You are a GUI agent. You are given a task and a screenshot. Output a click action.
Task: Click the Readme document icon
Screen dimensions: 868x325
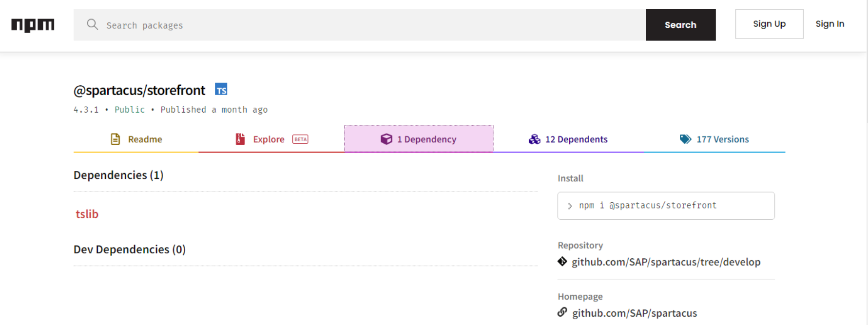tap(115, 139)
